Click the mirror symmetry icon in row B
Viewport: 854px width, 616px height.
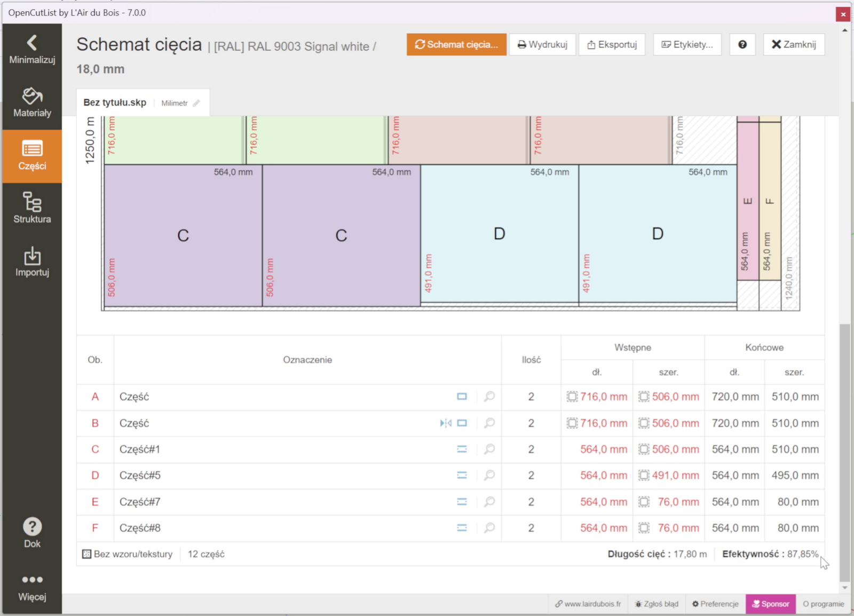[445, 423]
